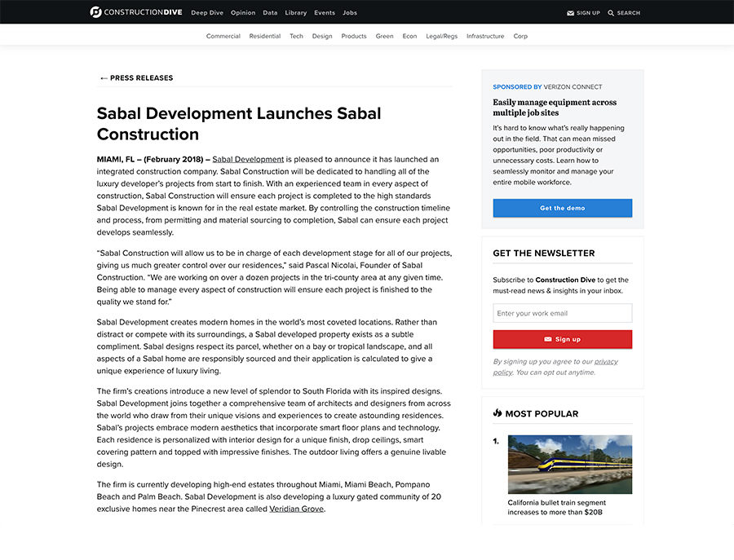Image resolution: width=734 pixels, height=560 pixels.
Task: Open the Opinion section
Action: (x=243, y=12)
